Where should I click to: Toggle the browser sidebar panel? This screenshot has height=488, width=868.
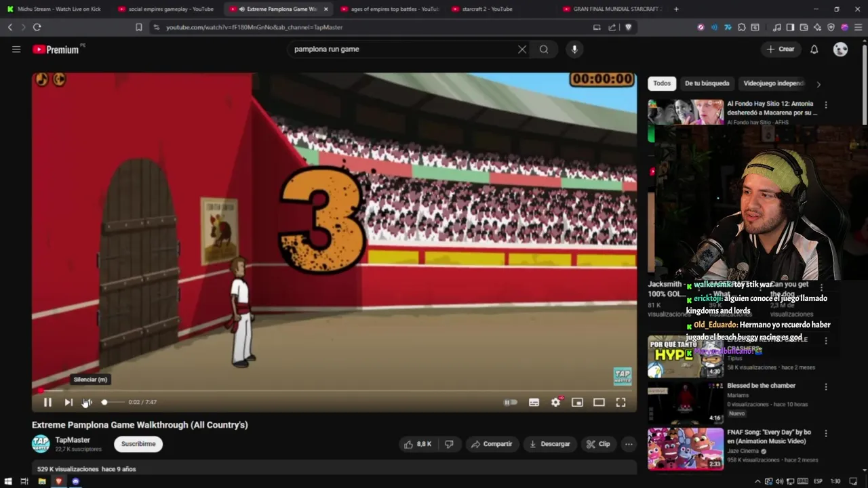pos(790,27)
